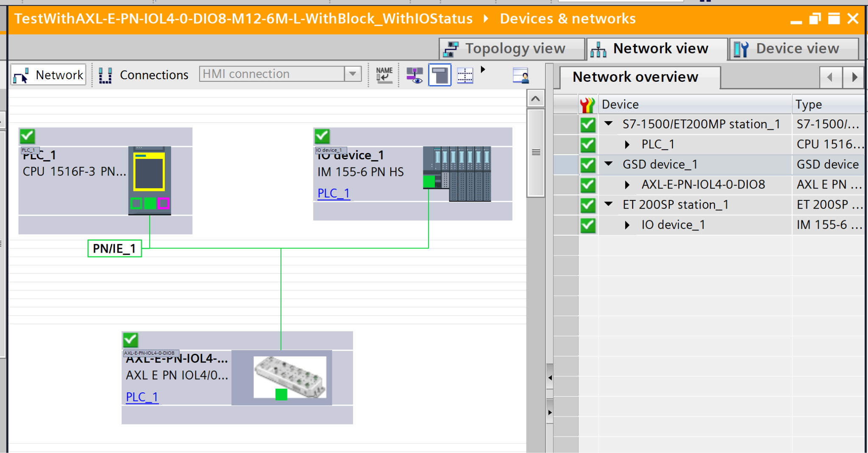This screenshot has height=453, width=868.
Task: Click PLC_1 link under AXL-E-PN-IOL4 device
Action: (x=142, y=397)
